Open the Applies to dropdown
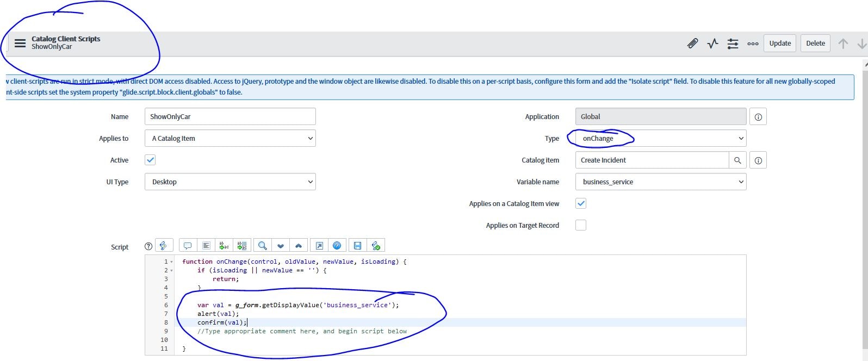 click(x=230, y=138)
